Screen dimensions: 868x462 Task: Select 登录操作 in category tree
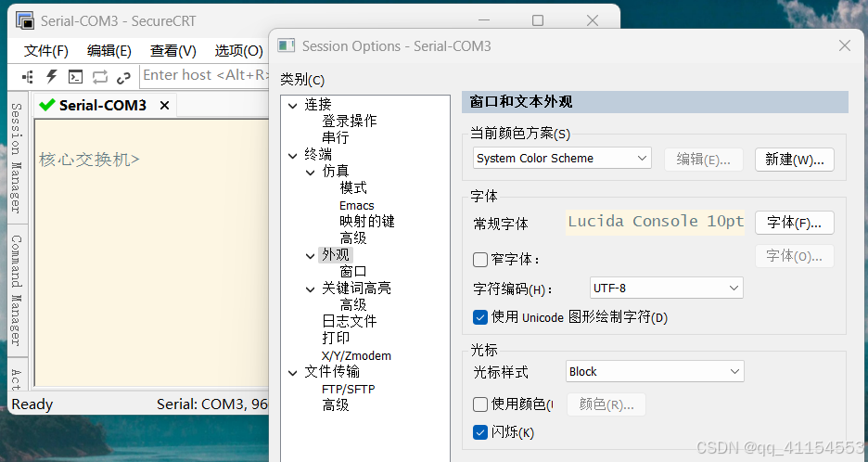tap(350, 121)
